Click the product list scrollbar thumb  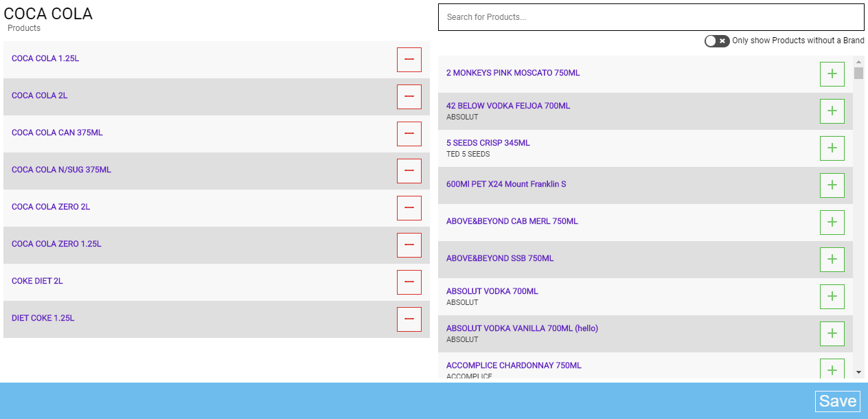pyautogui.click(x=858, y=73)
